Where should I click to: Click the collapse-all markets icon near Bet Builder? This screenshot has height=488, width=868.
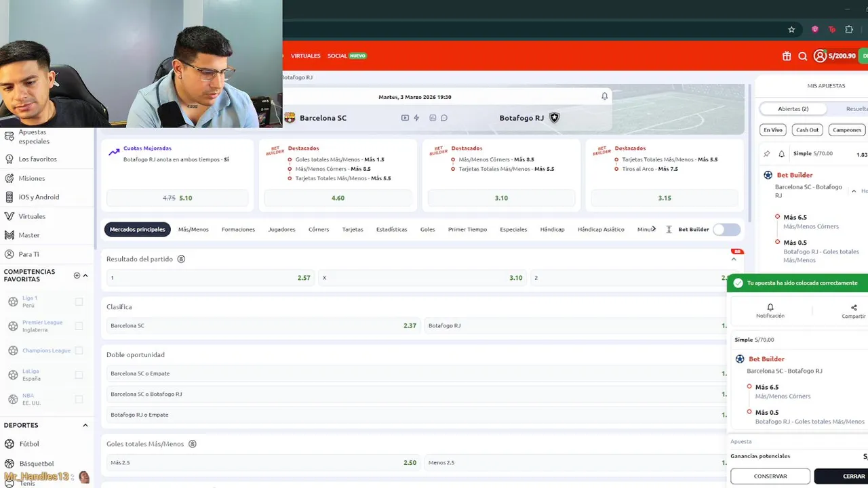point(669,230)
